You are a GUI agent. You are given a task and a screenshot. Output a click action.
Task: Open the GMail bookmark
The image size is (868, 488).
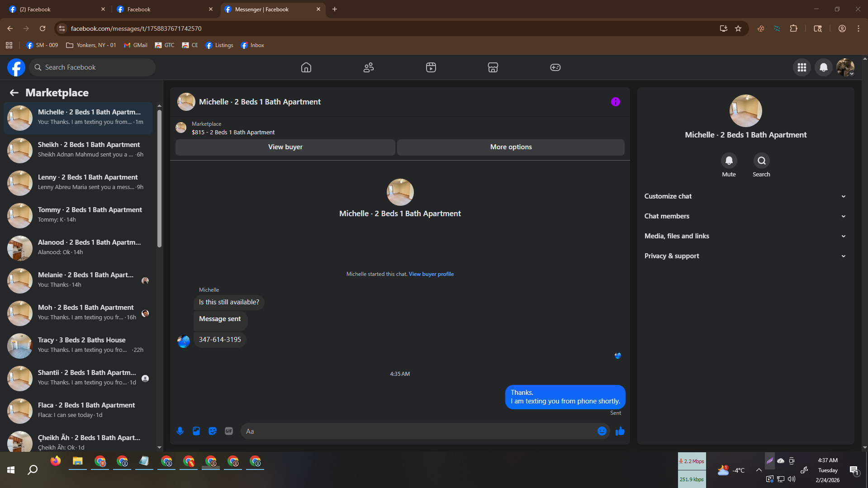click(136, 45)
